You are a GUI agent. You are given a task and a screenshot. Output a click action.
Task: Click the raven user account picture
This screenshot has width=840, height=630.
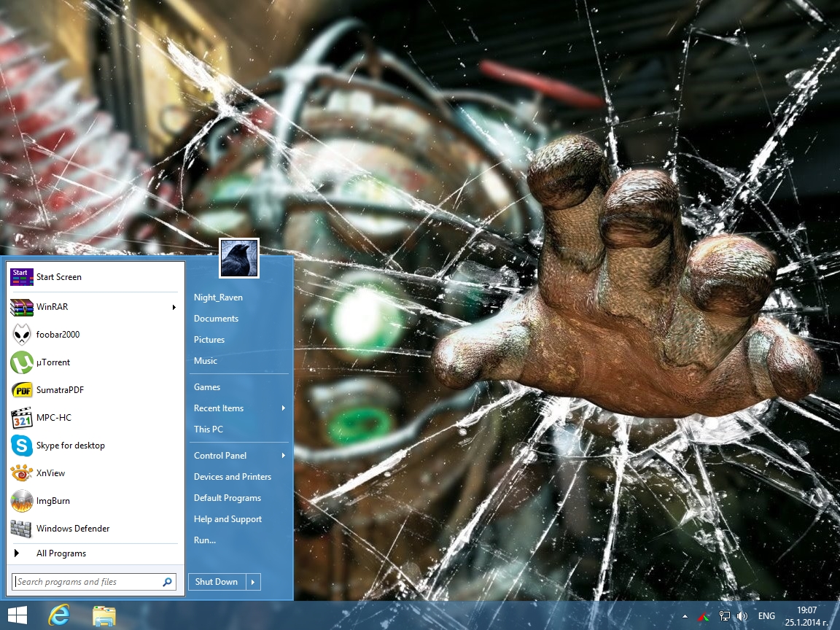pos(239,258)
